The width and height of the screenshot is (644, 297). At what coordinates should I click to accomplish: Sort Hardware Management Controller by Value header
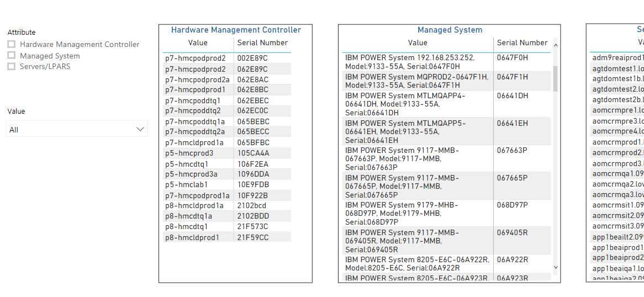(198, 43)
